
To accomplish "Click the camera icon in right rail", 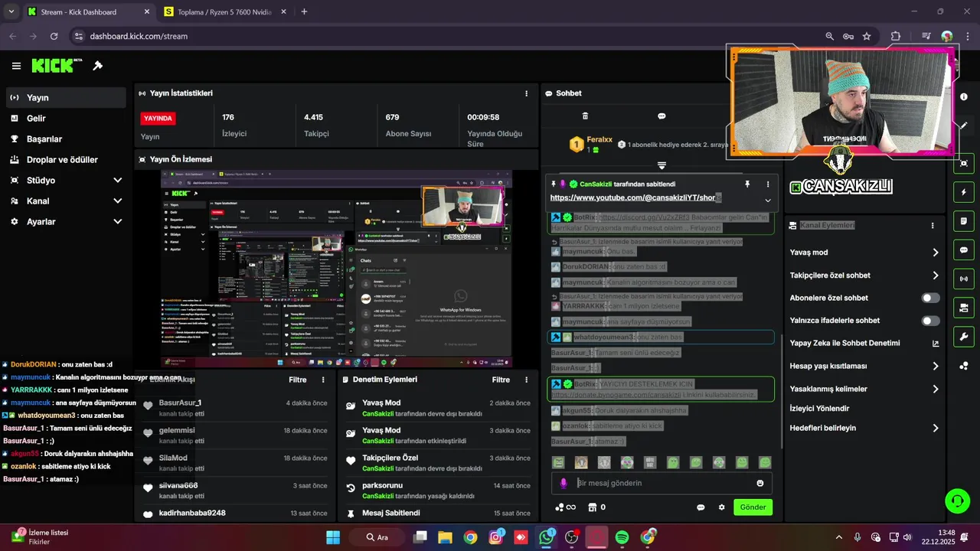I will click(964, 308).
